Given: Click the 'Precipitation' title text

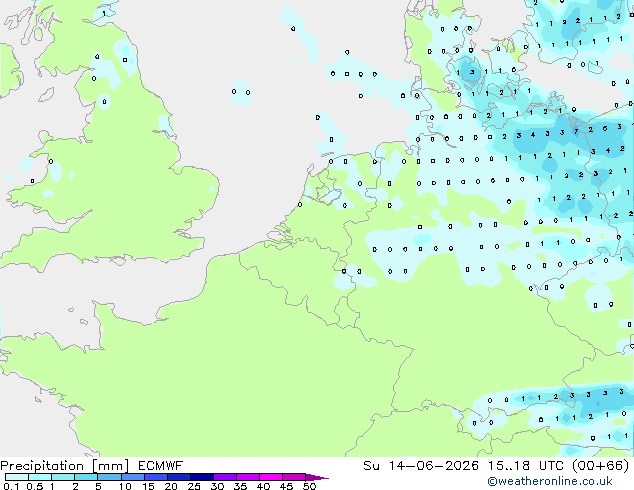Looking at the screenshot, I should click(42, 466).
